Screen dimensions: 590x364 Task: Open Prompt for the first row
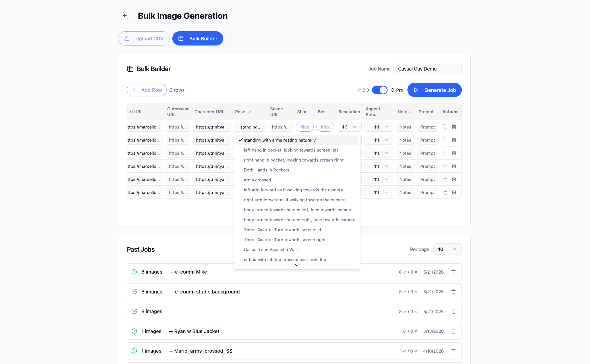tap(427, 127)
